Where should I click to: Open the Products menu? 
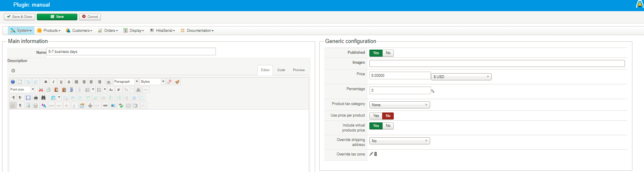(x=49, y=31)
